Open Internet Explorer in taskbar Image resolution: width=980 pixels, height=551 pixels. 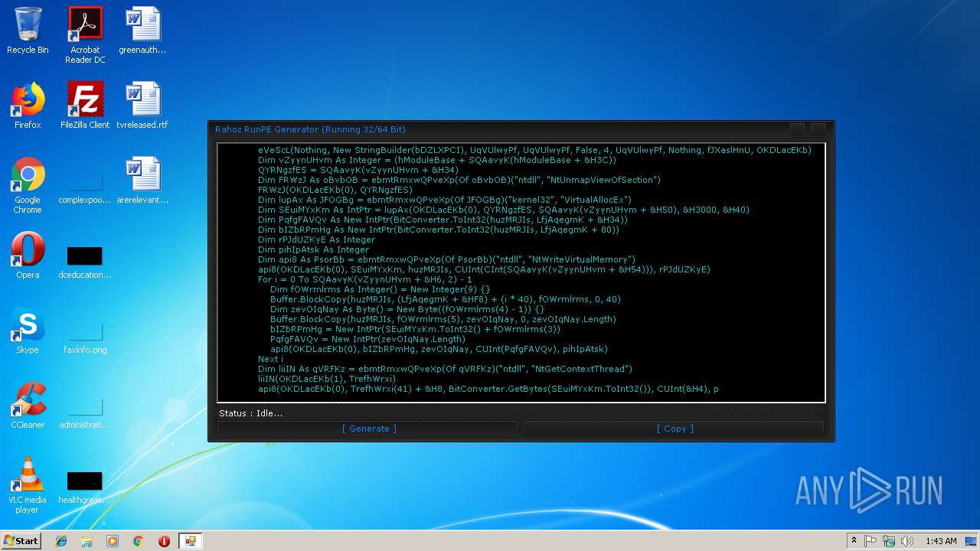click(x=61, y=541)
